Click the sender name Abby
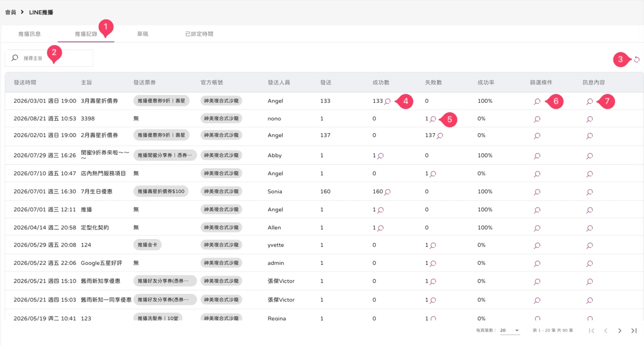Image resolution: width=644 pixels, height=346 pixels. click(274, 155)
